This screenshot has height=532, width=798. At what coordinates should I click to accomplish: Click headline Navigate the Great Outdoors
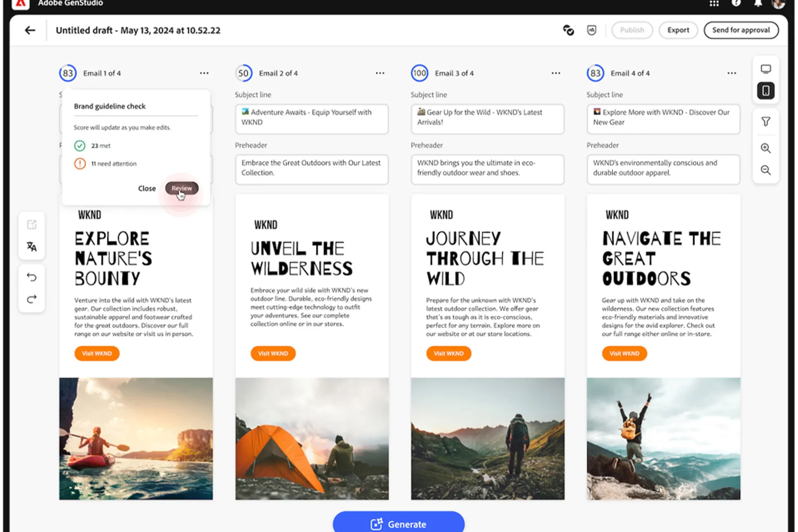coord(661,258)
